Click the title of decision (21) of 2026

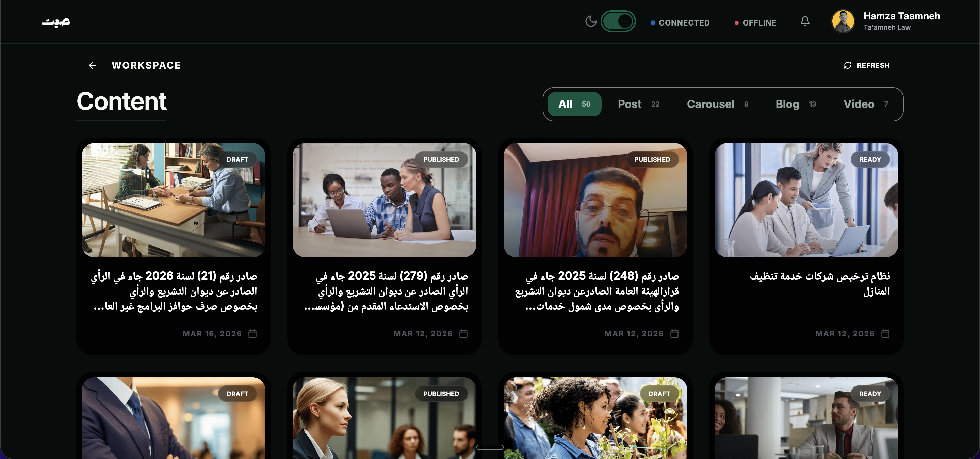[x=174, y=291]
